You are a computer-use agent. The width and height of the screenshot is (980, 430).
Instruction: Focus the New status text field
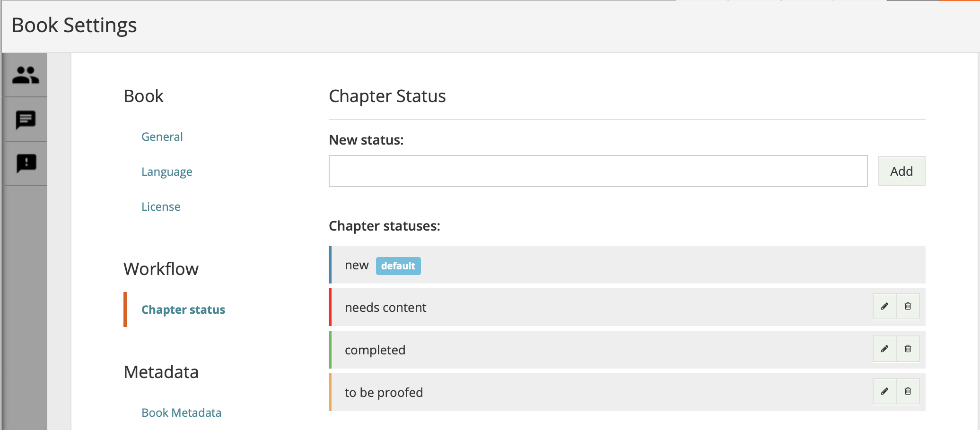coord(598,171)
